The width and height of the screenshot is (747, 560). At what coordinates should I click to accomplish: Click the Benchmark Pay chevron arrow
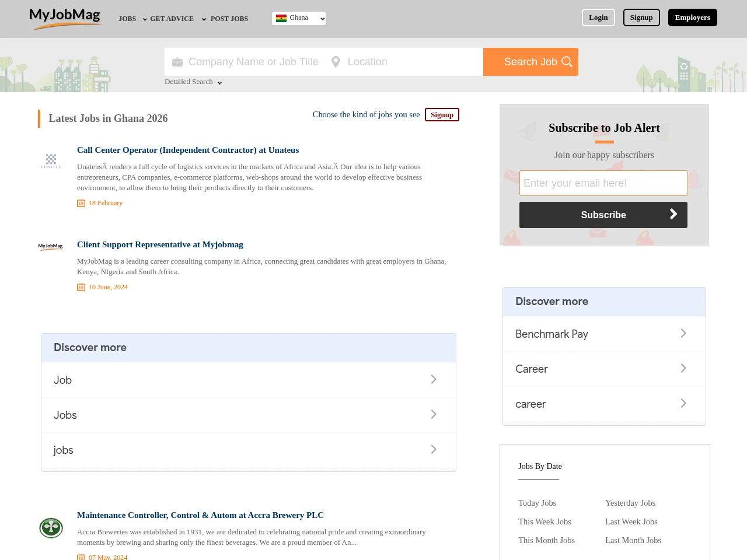683,333
